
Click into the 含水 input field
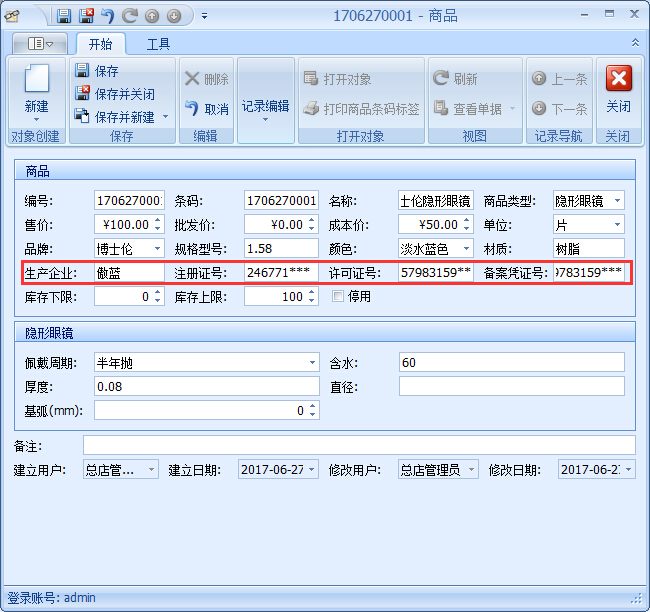pyautogui.click(x=511, y=362)
